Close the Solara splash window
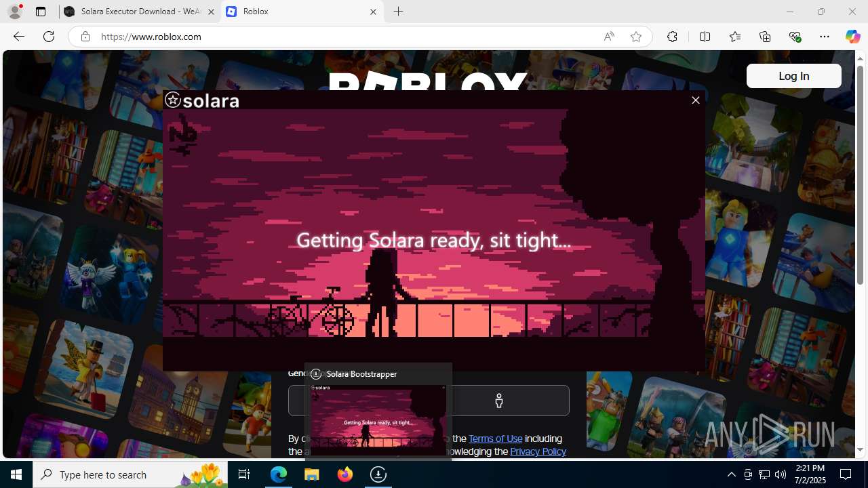 [695, 100]
